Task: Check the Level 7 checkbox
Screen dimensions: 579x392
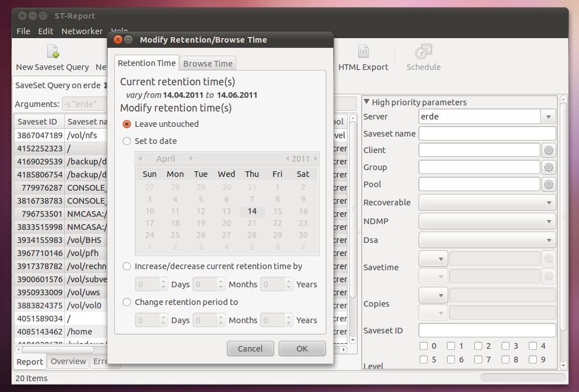Action: 478,360
